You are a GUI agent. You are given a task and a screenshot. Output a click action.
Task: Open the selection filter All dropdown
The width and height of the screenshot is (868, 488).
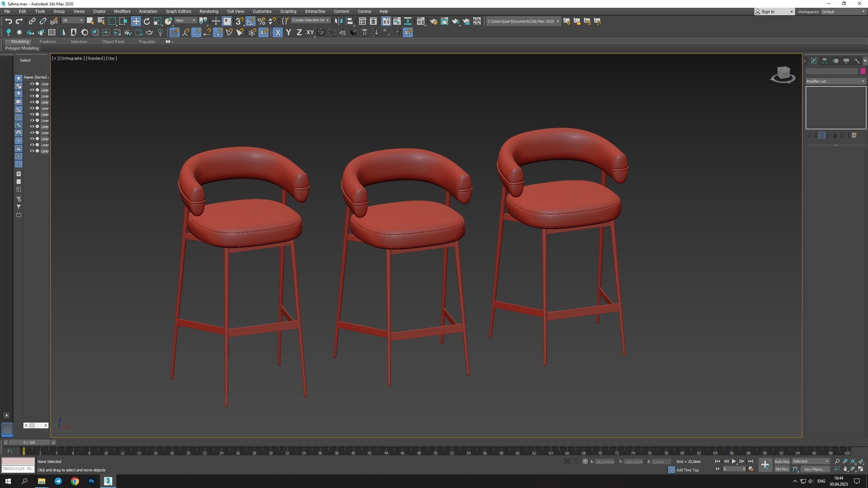pos(73,21)
